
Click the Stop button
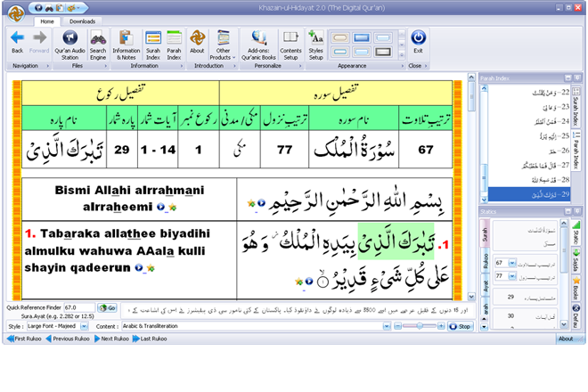tap(460, 326)
